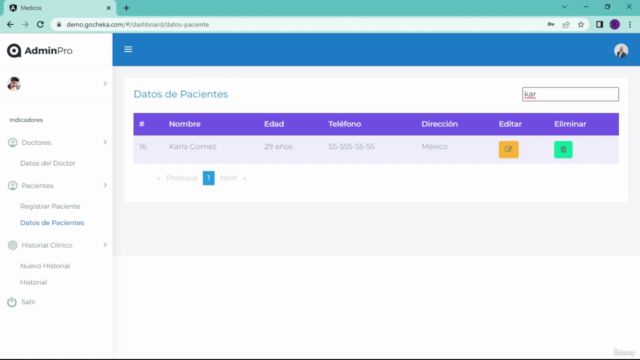Reload the browser page
This screenshot has height=360, width=640.
[40, 24]
